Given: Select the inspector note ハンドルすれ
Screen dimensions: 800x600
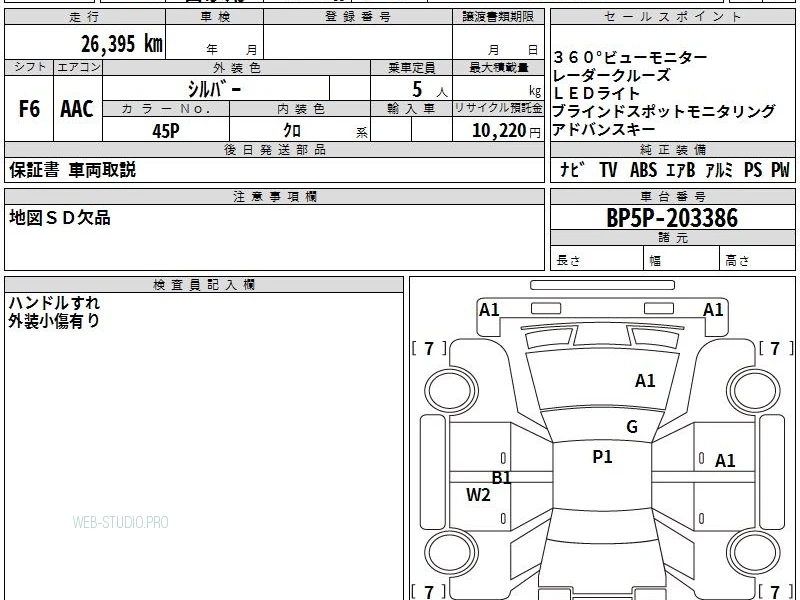Looking at the screenshot, I should tap(54, 303).
